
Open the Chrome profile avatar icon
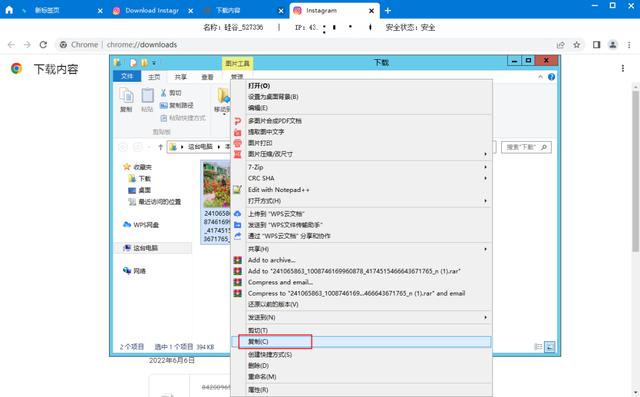point(613,44)
